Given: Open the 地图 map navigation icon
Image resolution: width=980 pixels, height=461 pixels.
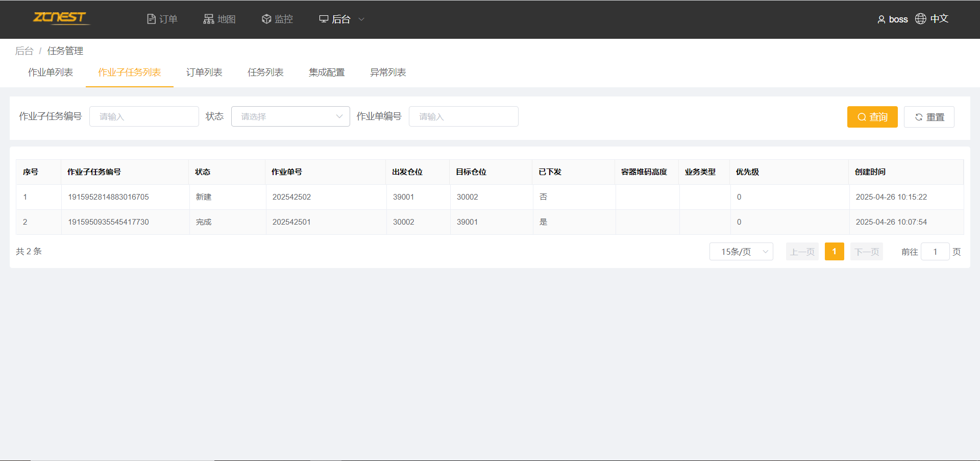Looking at the screenshot, I should [208, 19].
